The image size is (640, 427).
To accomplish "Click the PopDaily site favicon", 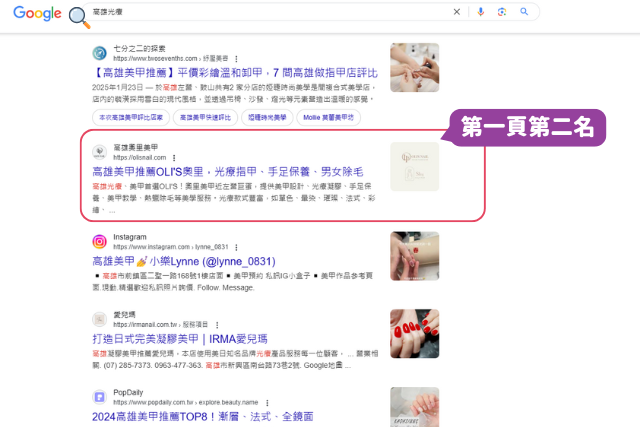I will coord(99,397).
